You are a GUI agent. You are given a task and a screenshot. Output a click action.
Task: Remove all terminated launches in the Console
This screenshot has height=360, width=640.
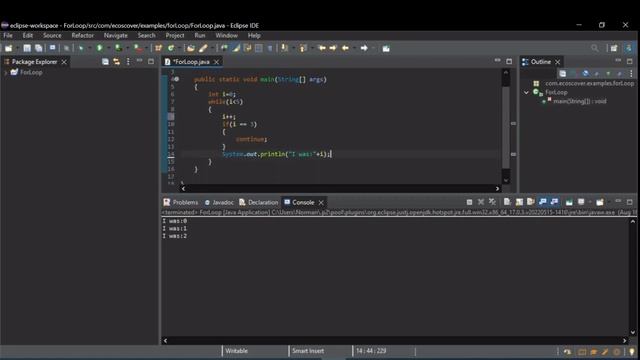pyautogui.click(x=492, y=202)
